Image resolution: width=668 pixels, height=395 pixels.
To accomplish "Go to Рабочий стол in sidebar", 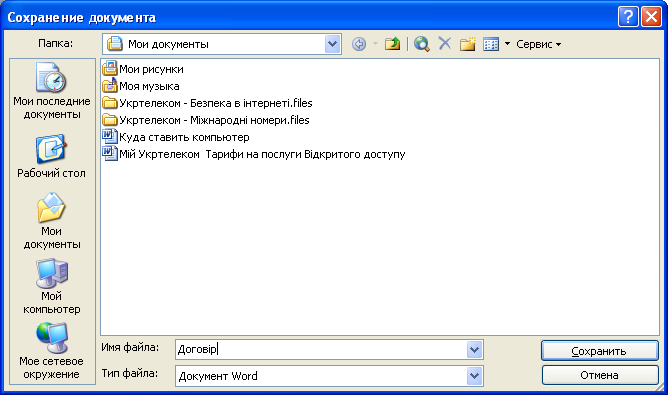I will [52, 156].
